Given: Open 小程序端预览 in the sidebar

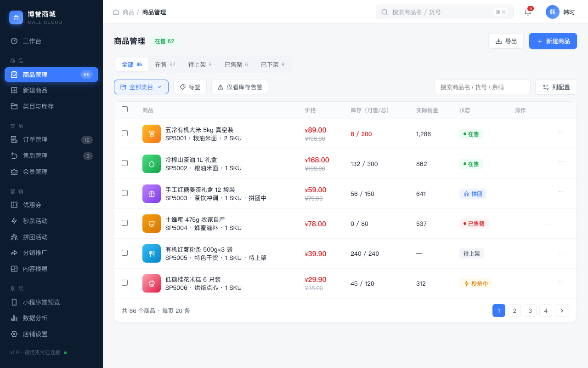Looking at the screenshot, I should (x=51, y=302).
